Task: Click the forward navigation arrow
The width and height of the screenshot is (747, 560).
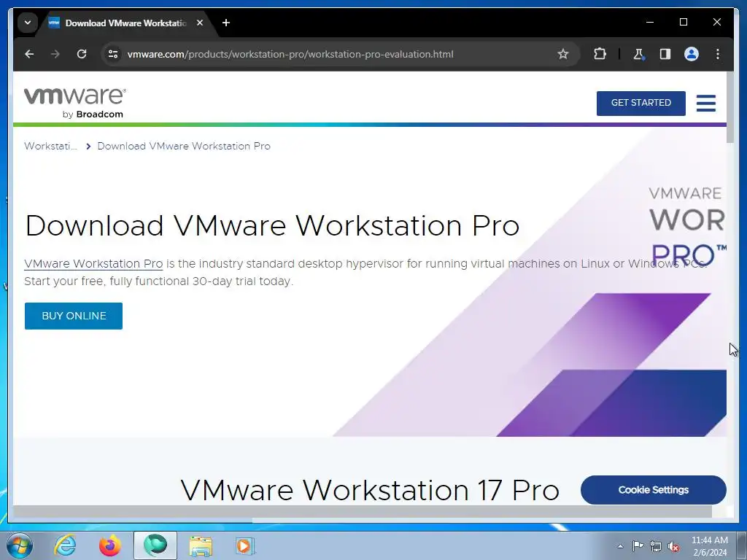Action: pos(55,54)
